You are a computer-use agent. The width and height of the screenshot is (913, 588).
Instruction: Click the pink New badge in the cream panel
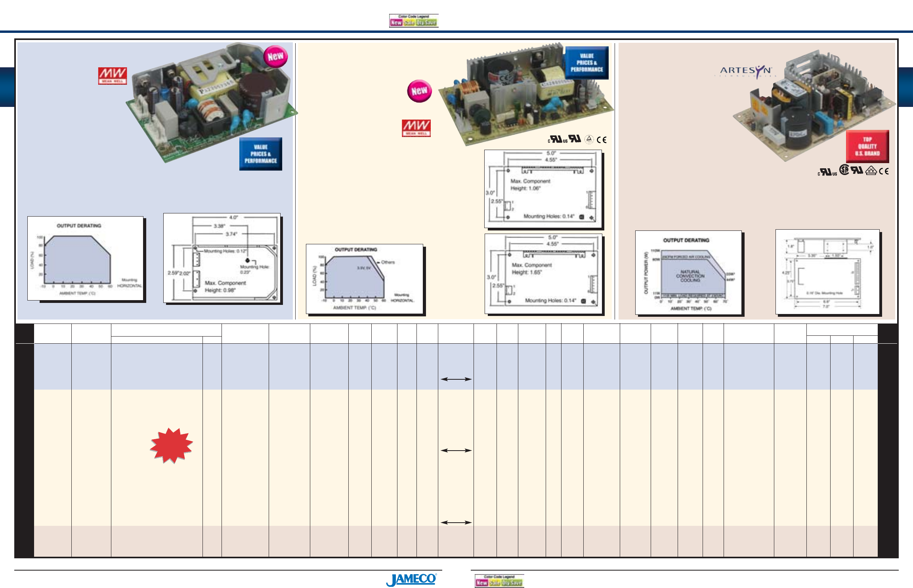click(419, 91)
